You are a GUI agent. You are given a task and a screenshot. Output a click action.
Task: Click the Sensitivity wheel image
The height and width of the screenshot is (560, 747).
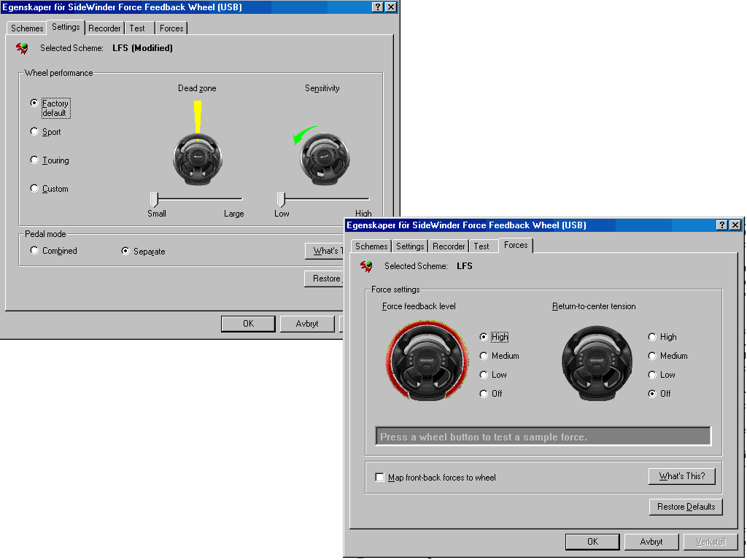click(325, 159)
